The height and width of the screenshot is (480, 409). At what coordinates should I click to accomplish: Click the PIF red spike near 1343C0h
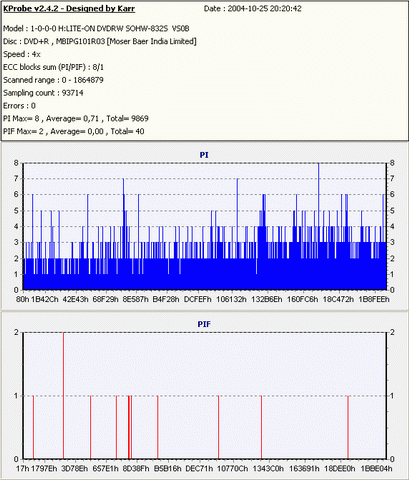pyautogui.click(x=261, y=427)
